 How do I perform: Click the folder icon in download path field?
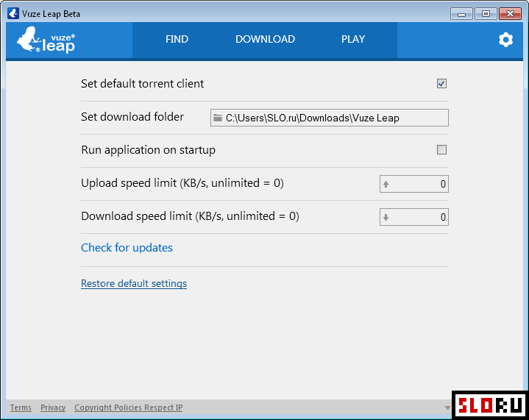pyautogui.click(x=218, y=118)
